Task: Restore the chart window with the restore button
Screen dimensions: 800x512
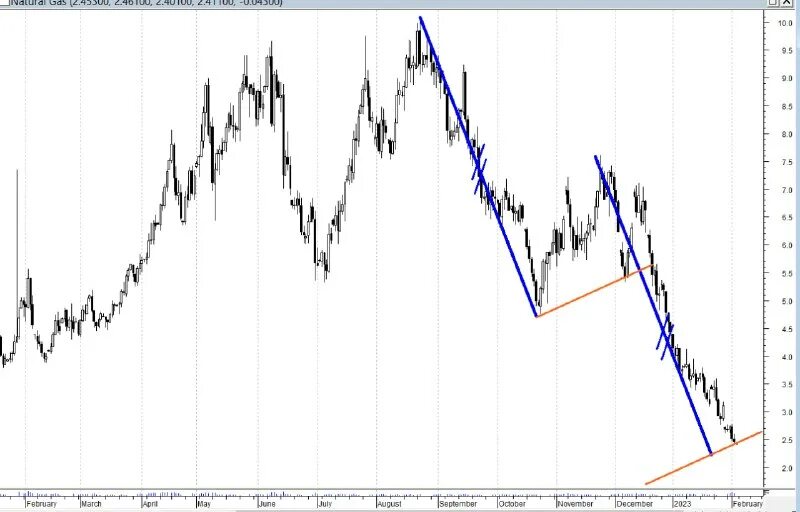Action: (x=773, y=2)
